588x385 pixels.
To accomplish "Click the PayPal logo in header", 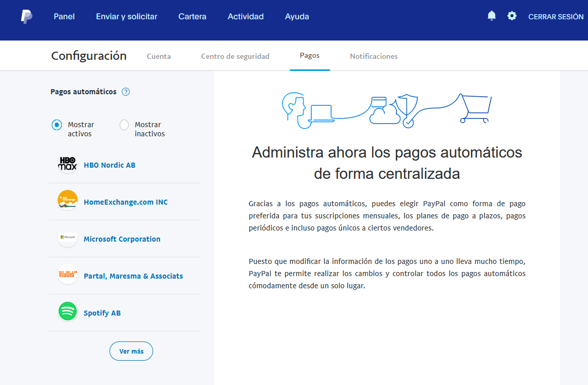I will 27,17.
